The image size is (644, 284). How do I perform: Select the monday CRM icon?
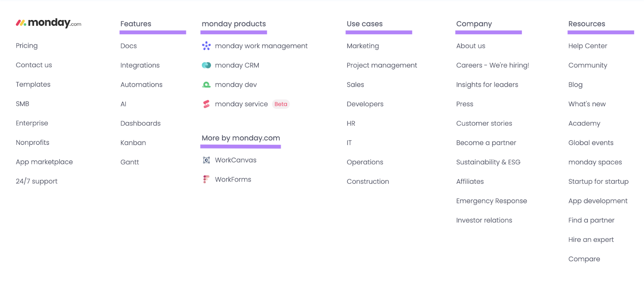(x=206, y=65)
